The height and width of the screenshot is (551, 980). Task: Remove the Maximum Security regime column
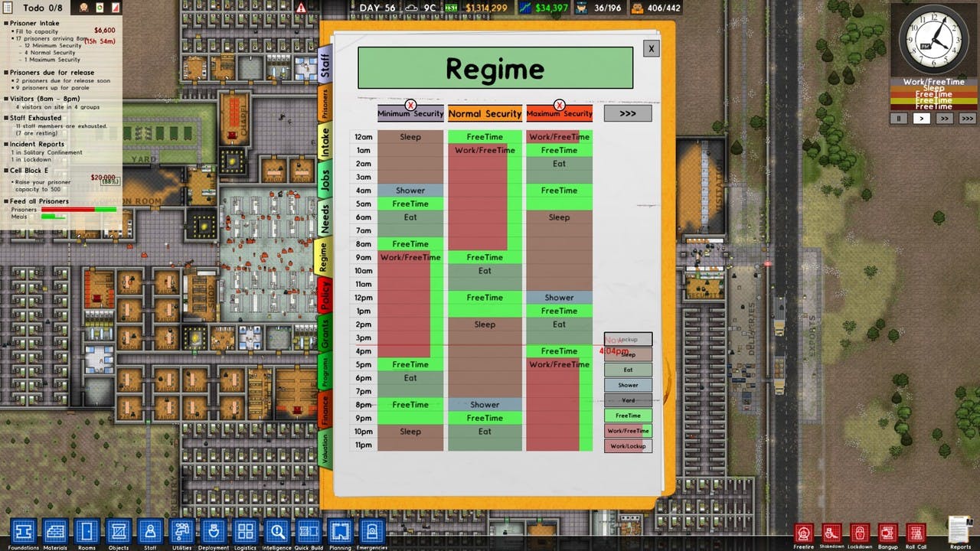tap(560, 105)
